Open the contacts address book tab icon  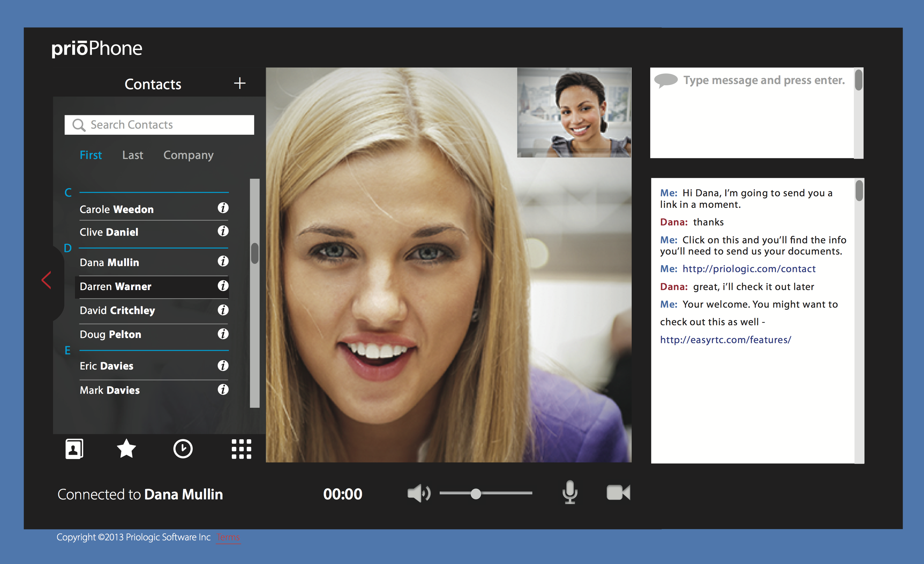(x=74, y=449)
